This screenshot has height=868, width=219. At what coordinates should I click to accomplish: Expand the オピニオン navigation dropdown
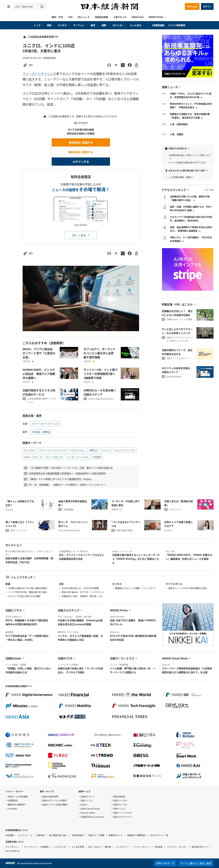119,25
